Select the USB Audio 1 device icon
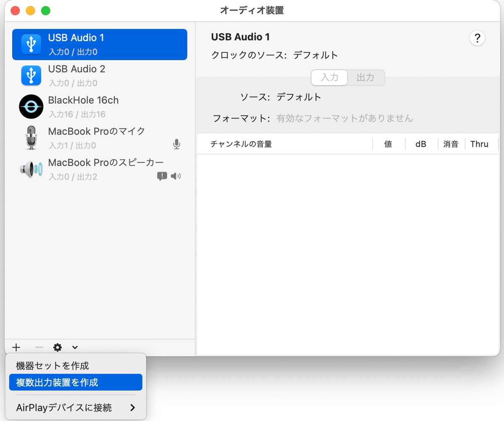 pos(31,44)
